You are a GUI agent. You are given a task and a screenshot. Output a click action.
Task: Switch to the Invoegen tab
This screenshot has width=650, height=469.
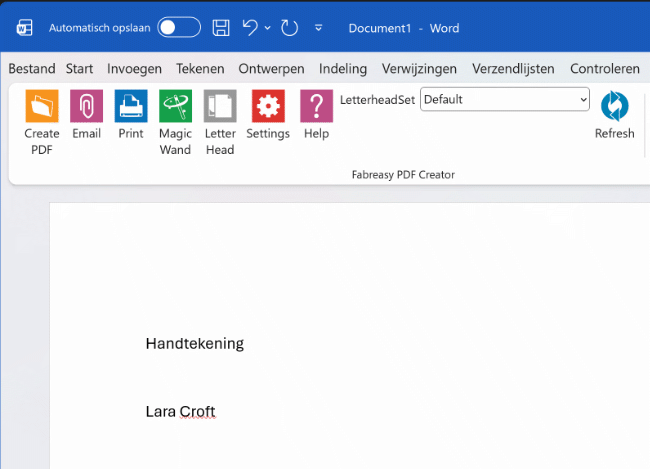tap(134, 69)
